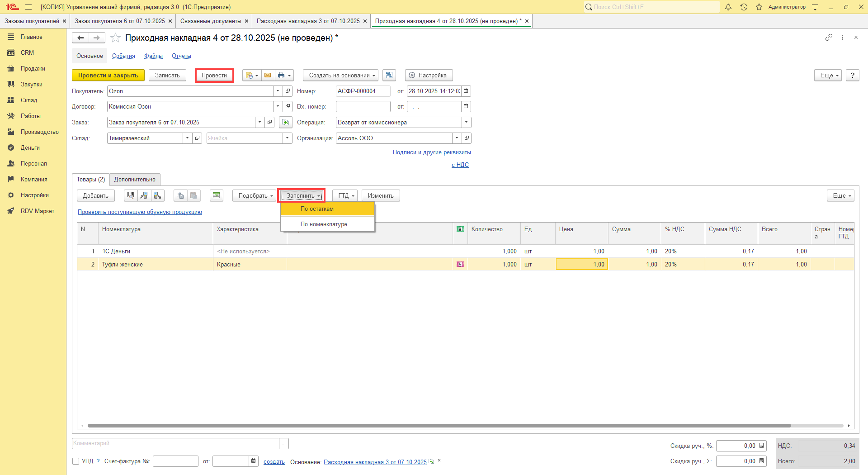This screenshot has height=475, width=868.
Task: Open notifications bell in the title bar
Action: point(728,7)
